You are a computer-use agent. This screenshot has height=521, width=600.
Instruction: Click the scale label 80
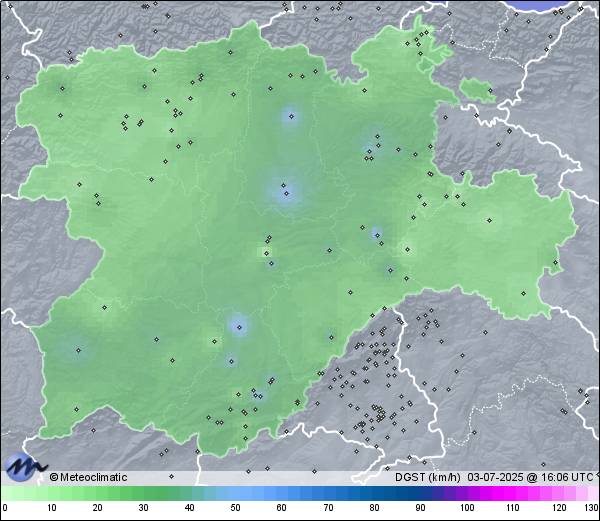(375, 508)
